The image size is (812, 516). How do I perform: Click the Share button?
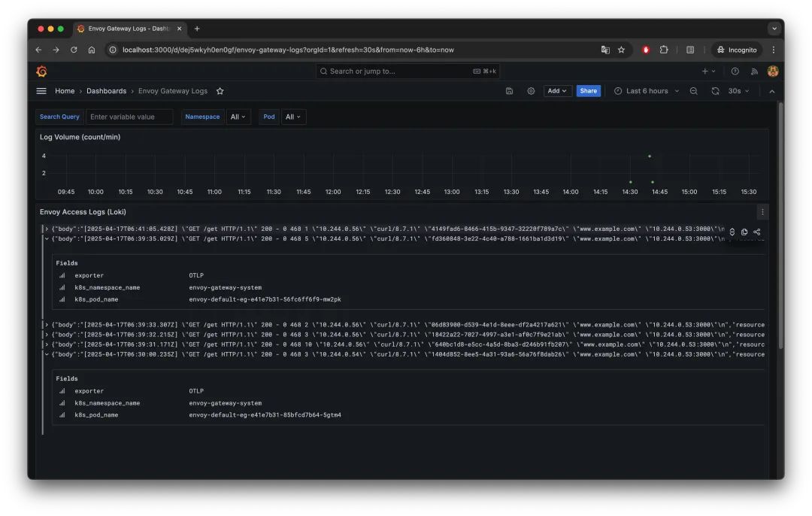(x=588, y=91)
